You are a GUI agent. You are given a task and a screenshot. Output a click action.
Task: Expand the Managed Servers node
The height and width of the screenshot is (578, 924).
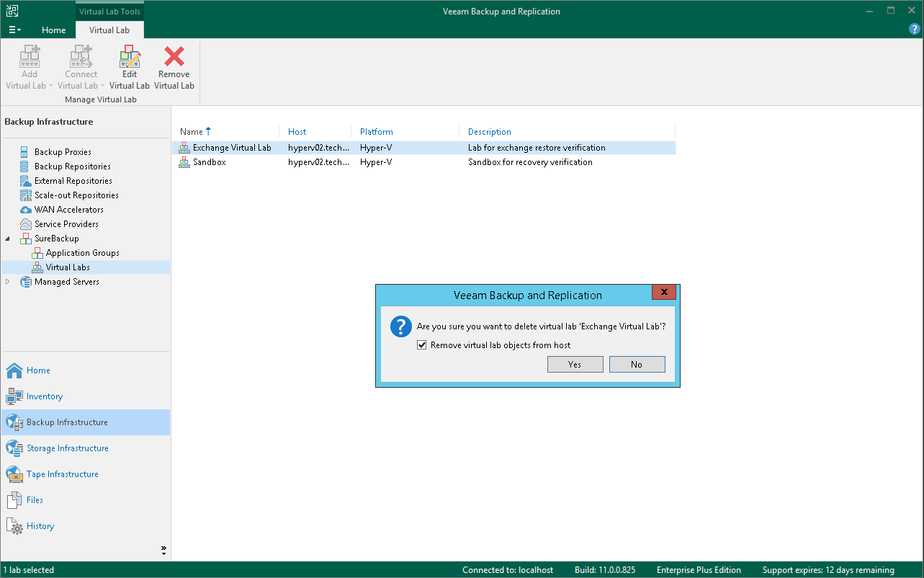[x=6, y=281]
